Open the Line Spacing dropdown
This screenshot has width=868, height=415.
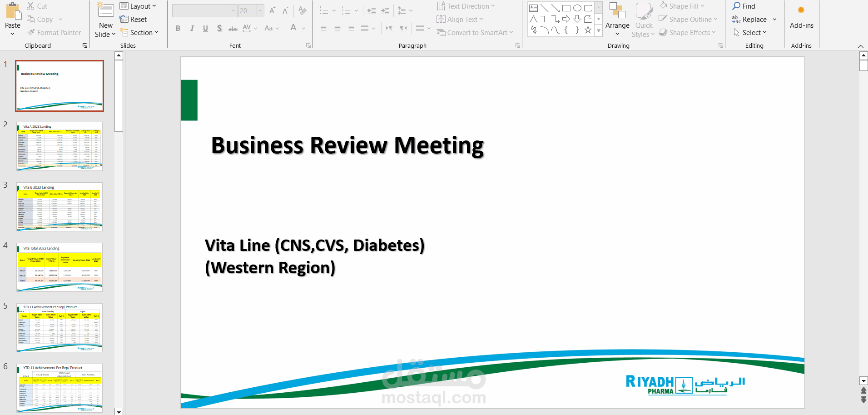click(x=405, y=10)
